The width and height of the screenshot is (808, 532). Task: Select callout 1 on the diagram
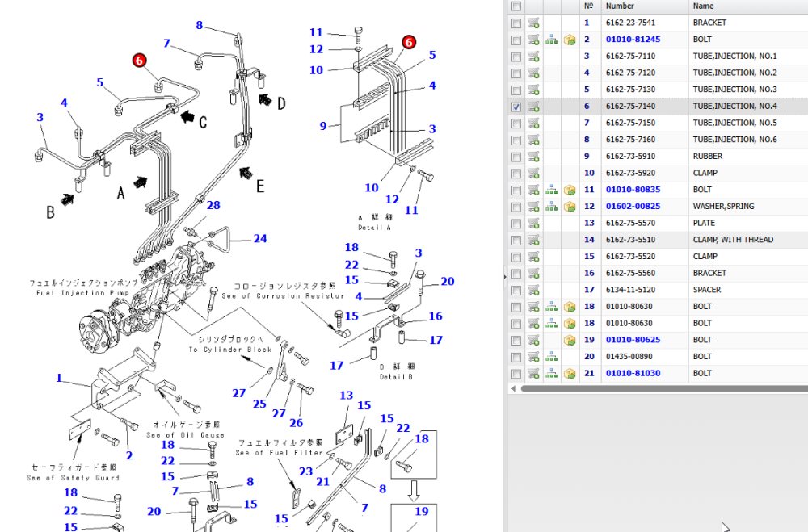coord(59,378)
